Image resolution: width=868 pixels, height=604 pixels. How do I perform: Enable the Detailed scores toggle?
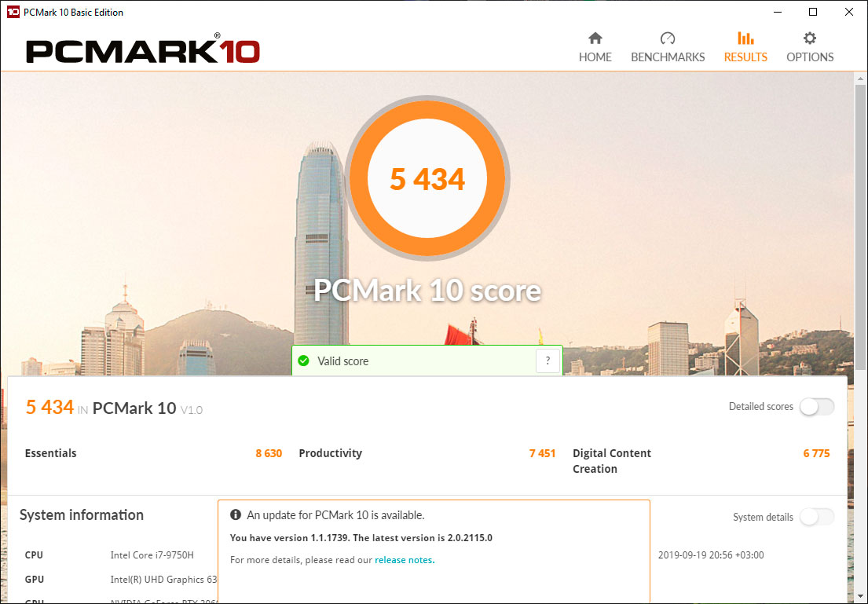pyautogui.click(x=817, y=407)
